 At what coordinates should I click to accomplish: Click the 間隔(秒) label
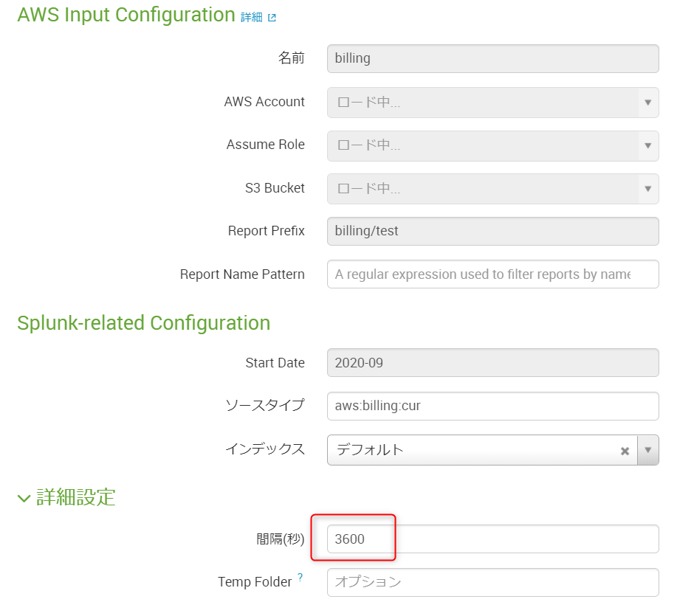280,539
